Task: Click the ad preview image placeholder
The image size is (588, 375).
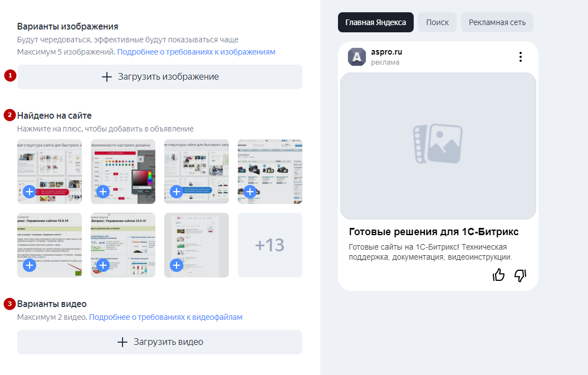Action: click(x=438, y=146)
